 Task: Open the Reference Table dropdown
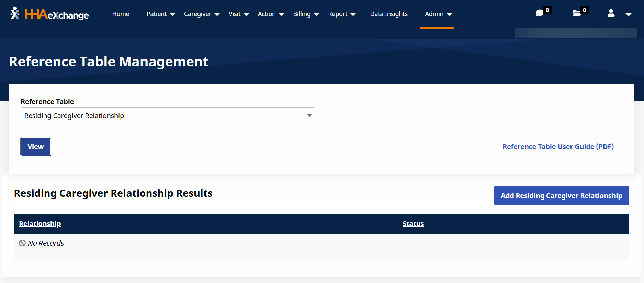click(x=168, y=116)
